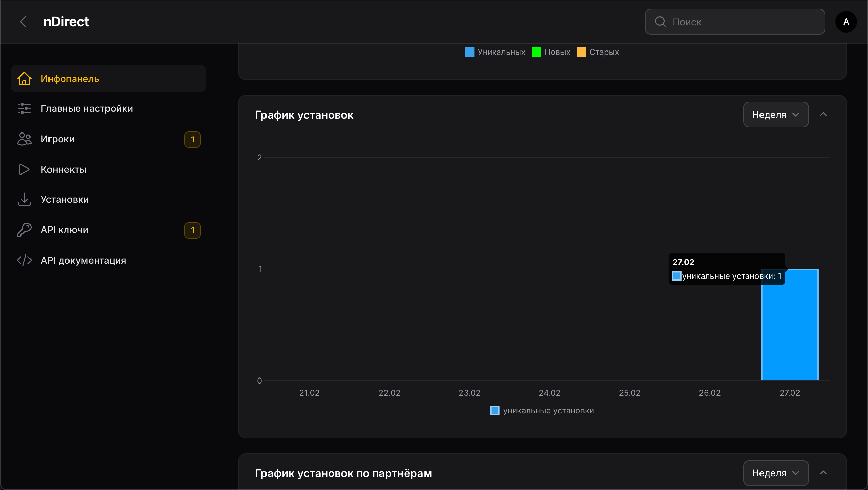Click the Игроки players icon
The width and height of the screenshot is (868, 490).
(24, 139)
